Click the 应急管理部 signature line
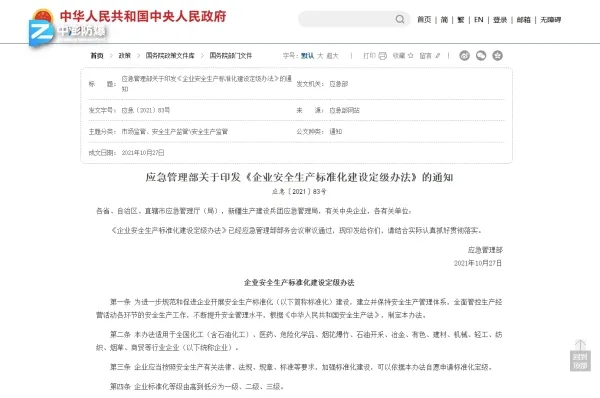600x398 pixels. pyautogui.click(x=485, y=250)
